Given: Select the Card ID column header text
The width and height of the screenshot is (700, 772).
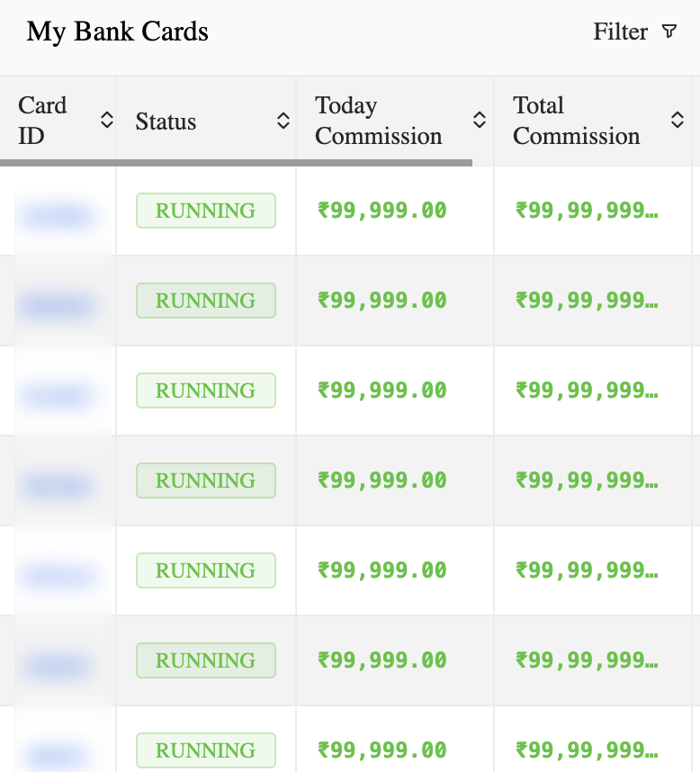Looking at the screenshot, I should point(42,121).
